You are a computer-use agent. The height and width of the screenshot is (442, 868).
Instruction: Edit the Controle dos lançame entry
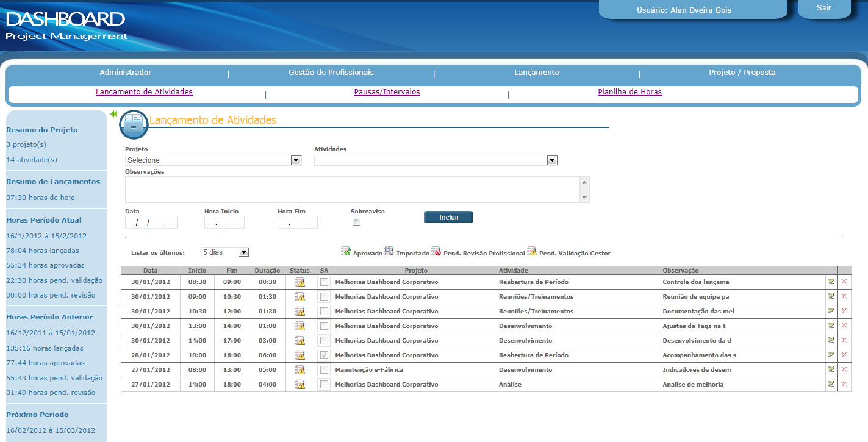[831, 282]
